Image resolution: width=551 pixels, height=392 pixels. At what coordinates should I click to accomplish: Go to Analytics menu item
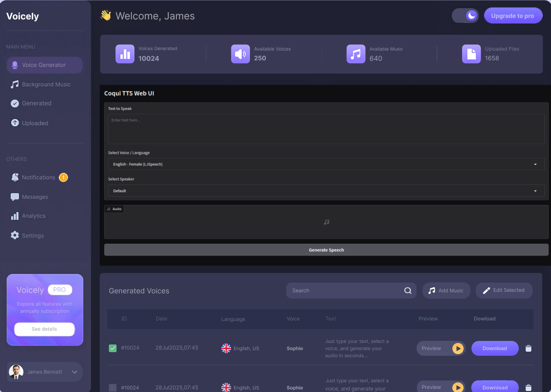pyautogui.click(x=34, y=216)
